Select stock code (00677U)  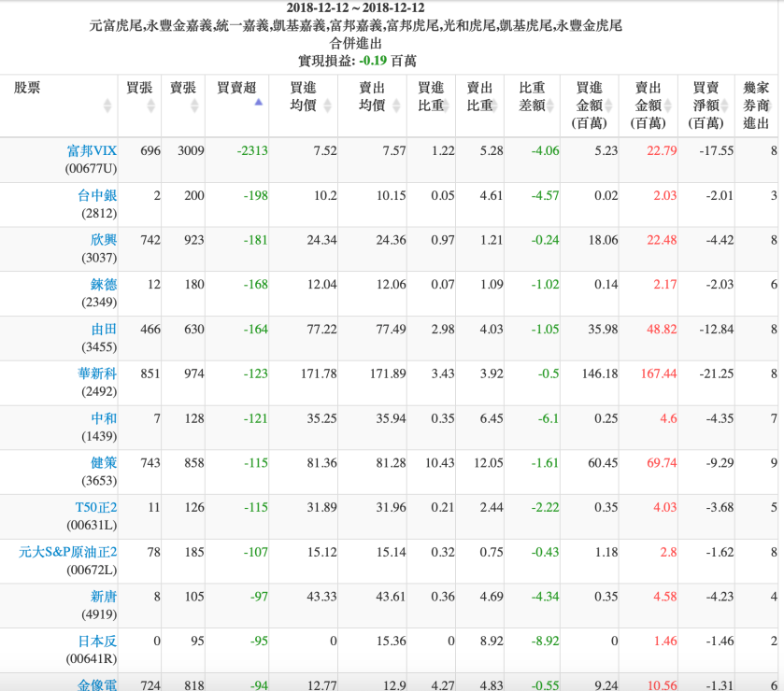click(x=91, y=168)
